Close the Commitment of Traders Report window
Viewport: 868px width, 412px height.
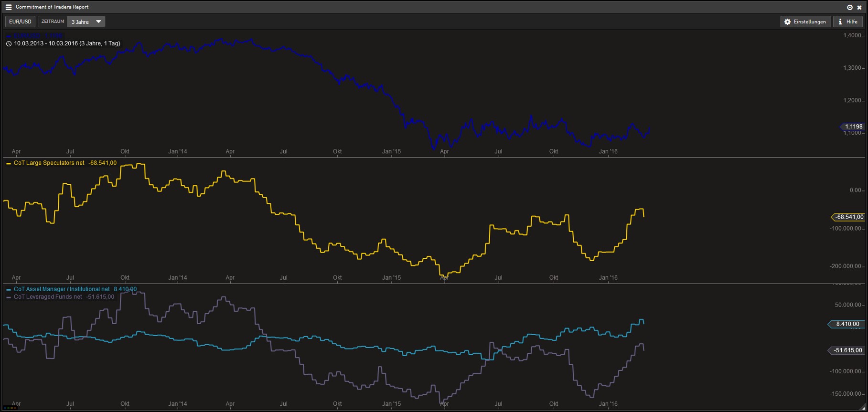[859, 7]
